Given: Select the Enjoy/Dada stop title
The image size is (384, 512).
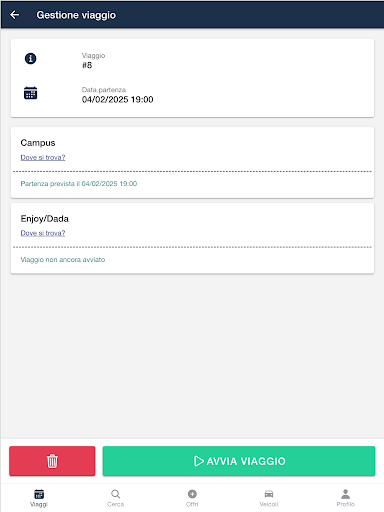Looking at the screenshot, I should [45, 219].
